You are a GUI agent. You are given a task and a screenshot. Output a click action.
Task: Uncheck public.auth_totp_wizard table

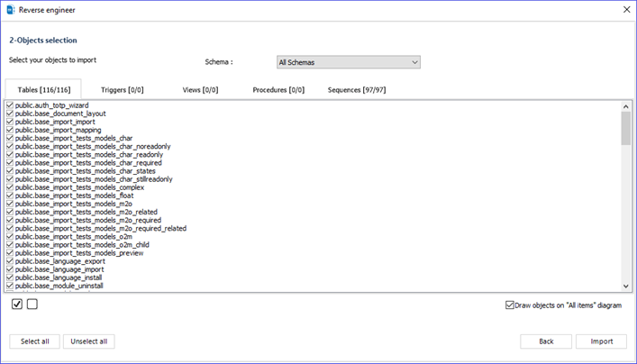click(10, 105)
